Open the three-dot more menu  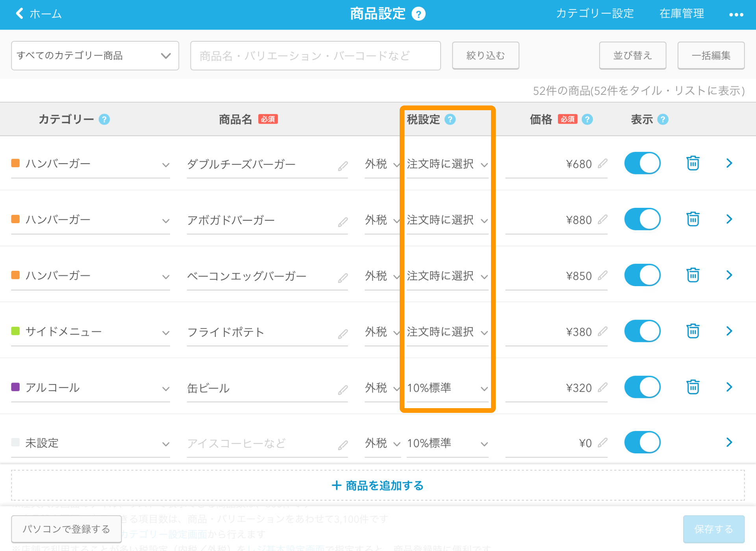coord(736,15)
